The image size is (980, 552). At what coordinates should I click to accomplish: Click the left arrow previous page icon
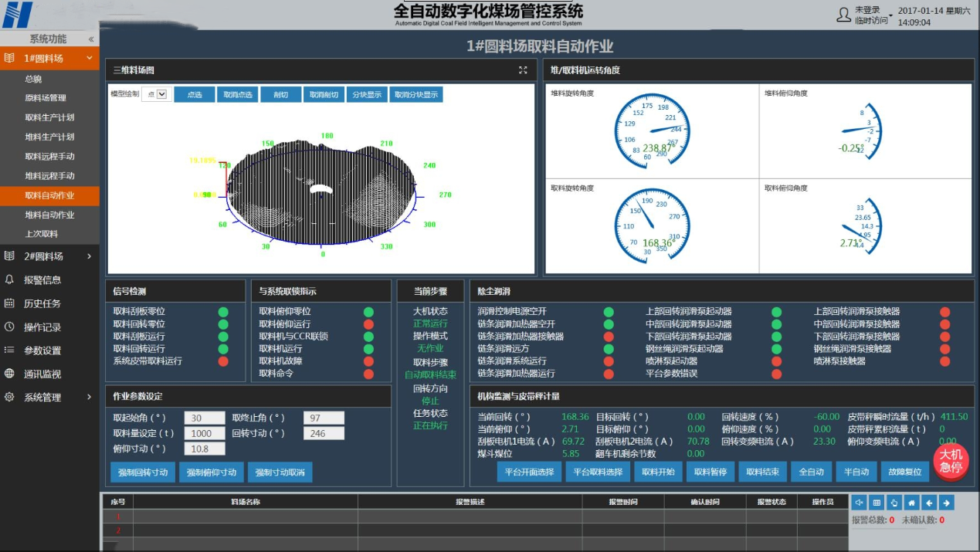929,503
